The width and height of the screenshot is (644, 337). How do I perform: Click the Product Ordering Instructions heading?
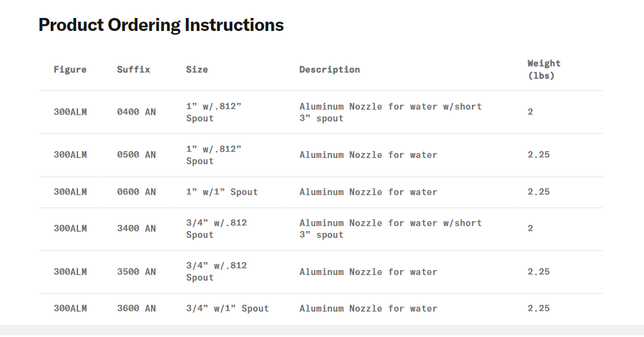(x=161, y=25)
